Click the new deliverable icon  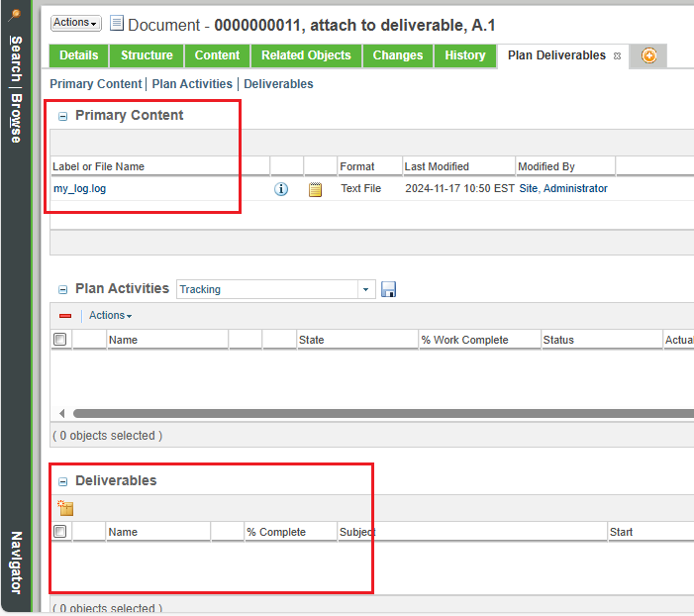[65, 508]
